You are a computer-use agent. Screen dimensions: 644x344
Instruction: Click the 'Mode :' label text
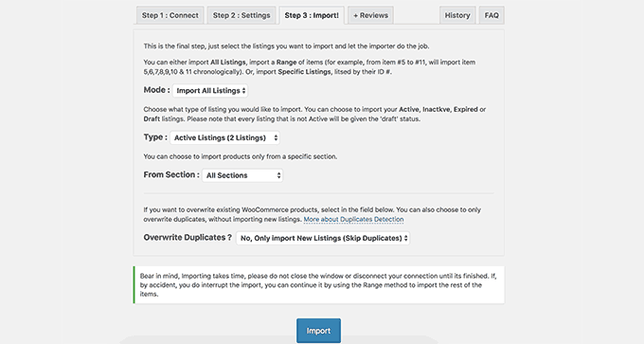156,90
